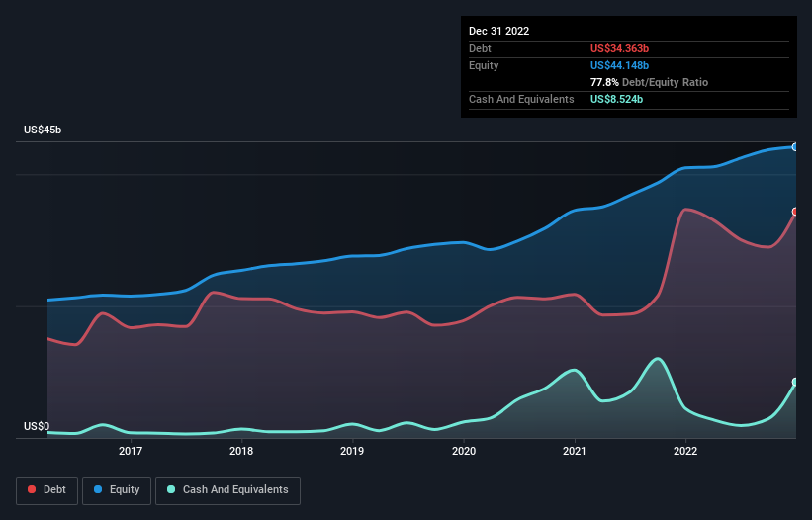The image size is (812, 520).
Task: Click the 77.8% Debt/Equity Ratio text
Action: (x=649, y=82)
